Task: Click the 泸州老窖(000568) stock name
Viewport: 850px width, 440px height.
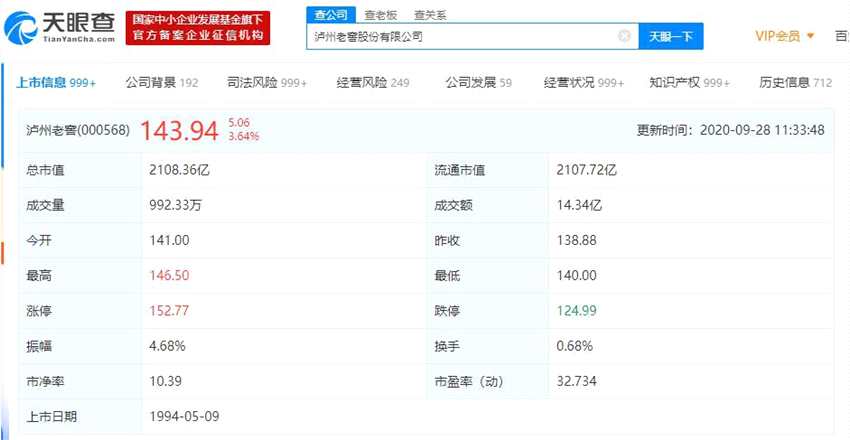Action: (x=78, y=130)
